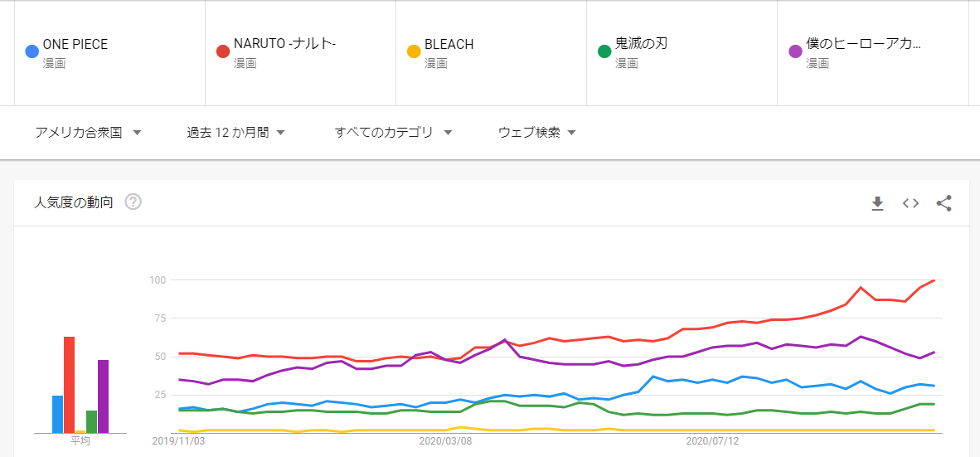Click the share icon
This screenshot has width=980, height=457.
click(944, 203)
